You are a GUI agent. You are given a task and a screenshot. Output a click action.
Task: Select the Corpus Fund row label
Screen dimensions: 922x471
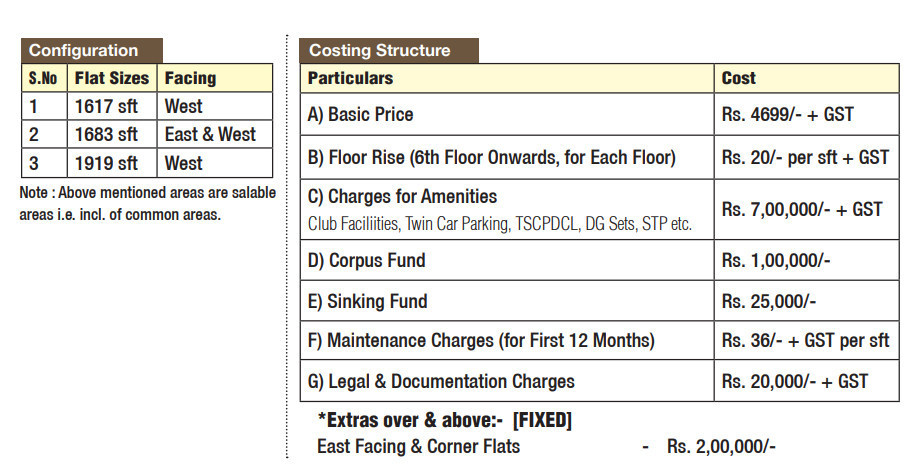coord(366,261)
